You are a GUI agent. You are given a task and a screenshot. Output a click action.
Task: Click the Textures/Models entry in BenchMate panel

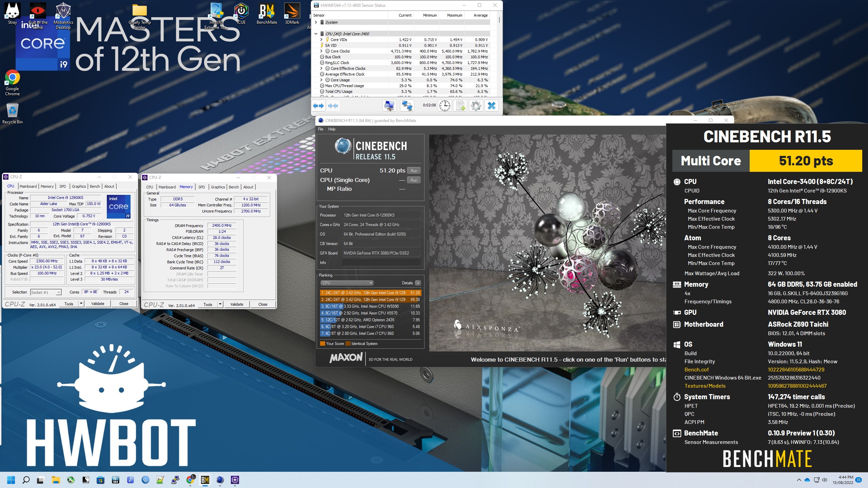coord(705,386)
